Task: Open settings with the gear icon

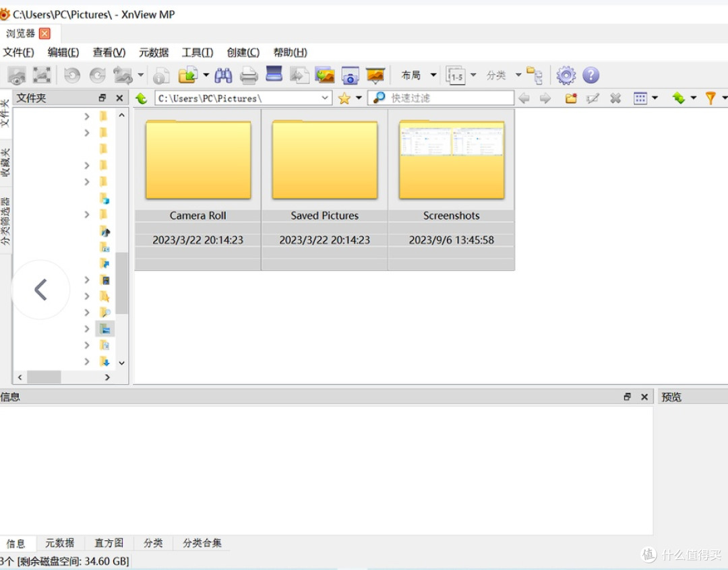Action: [566, 75]
